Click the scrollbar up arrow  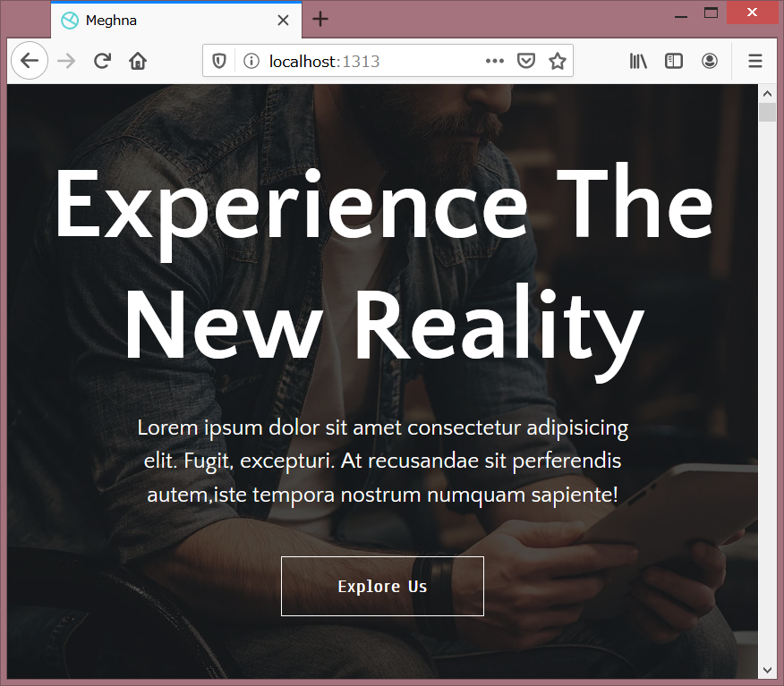point(767,93)
